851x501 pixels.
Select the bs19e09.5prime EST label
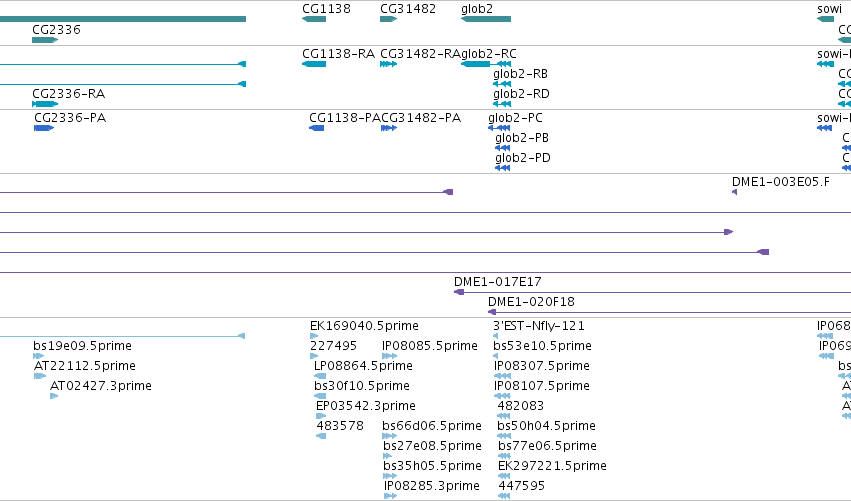82,346
